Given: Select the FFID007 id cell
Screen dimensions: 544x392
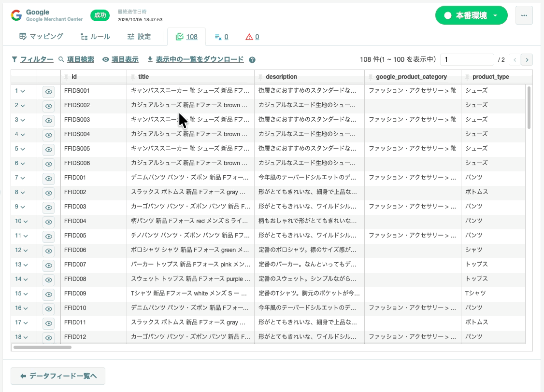Looking at the screenshot, I should pos(94,265).
